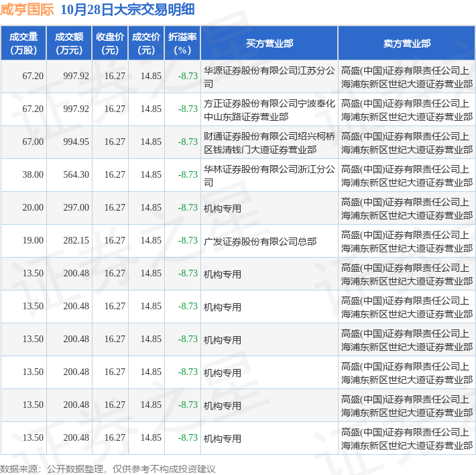
Task: Click buyer 华林证券股份有限公司浙江分公司
Action: point(270,176)
